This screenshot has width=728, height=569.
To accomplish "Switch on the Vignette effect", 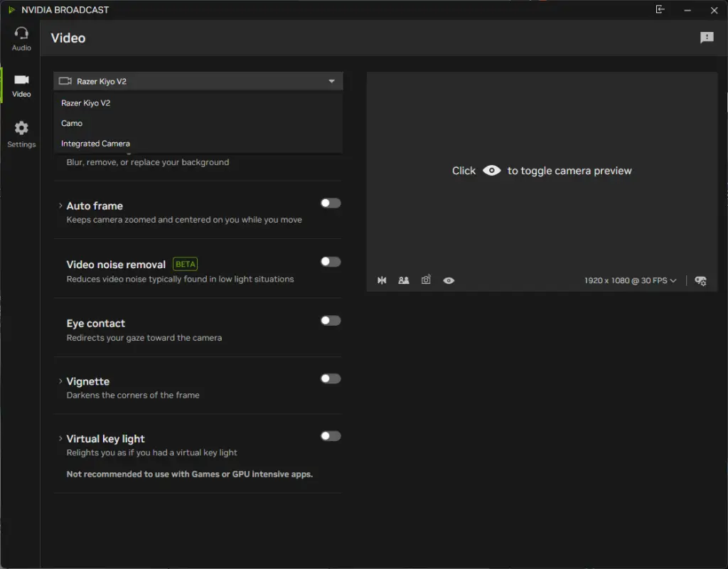I will coord(331,378).
